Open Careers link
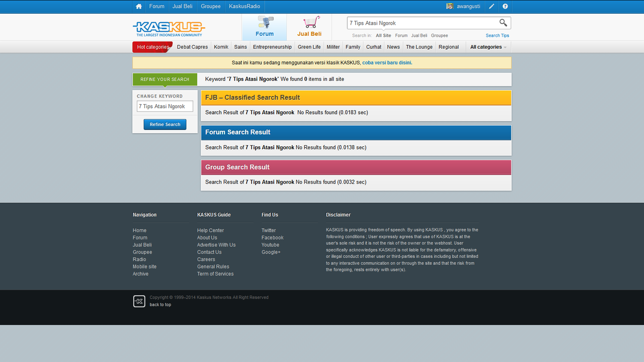644x362 pixels. click(206, 259)
